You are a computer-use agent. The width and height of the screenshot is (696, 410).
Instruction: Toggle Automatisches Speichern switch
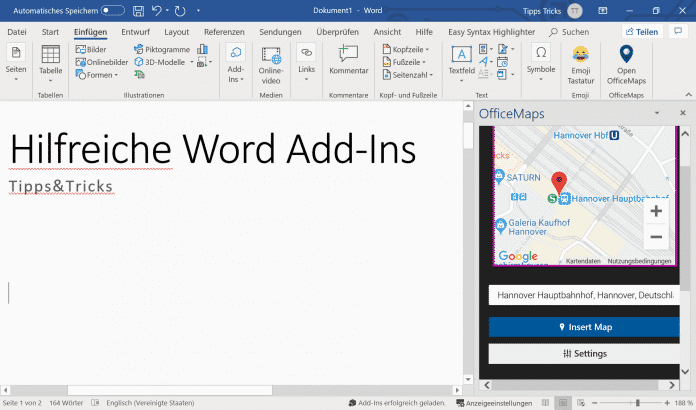click(x=112, y=11)
